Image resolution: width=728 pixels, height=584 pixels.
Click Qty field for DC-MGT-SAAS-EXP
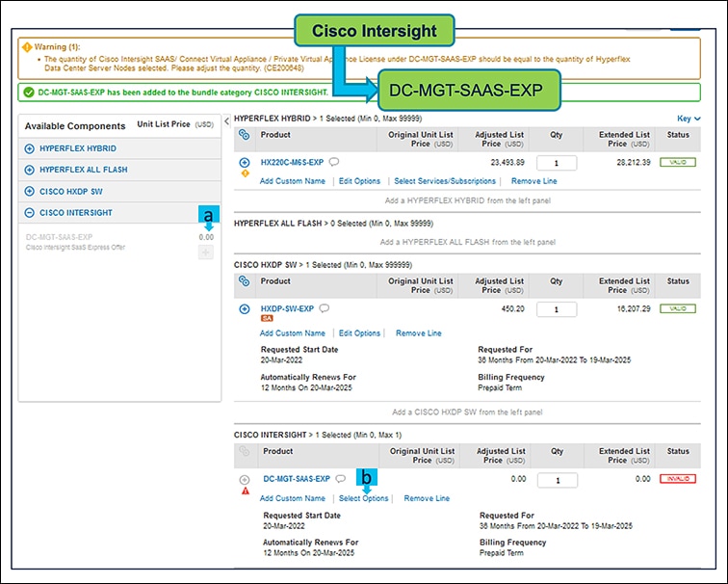[558, 480]
